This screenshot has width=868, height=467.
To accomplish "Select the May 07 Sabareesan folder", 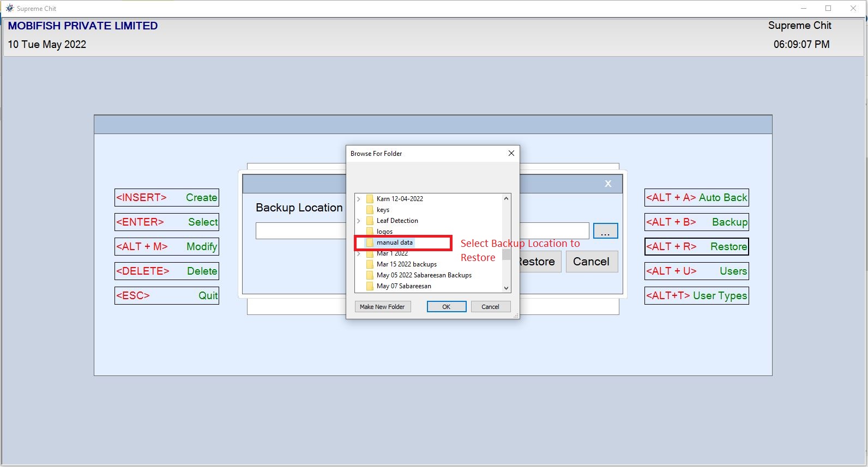I will (x=404, y=286).
